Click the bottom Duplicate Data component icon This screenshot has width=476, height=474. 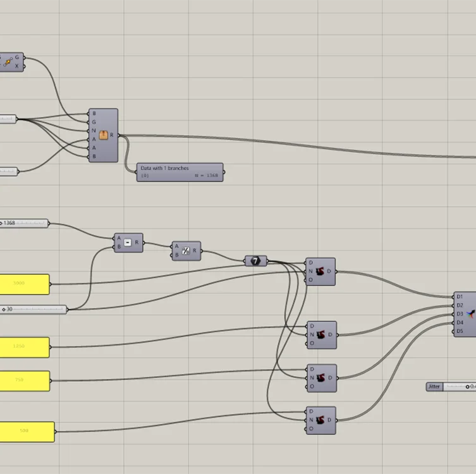click(x=322, y=420)
